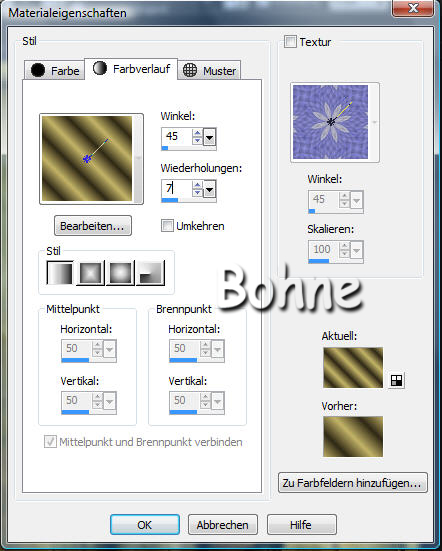Select the radial gradient style icon
The width and height of the screenshot is (442, 551).
tap(150, 273)
